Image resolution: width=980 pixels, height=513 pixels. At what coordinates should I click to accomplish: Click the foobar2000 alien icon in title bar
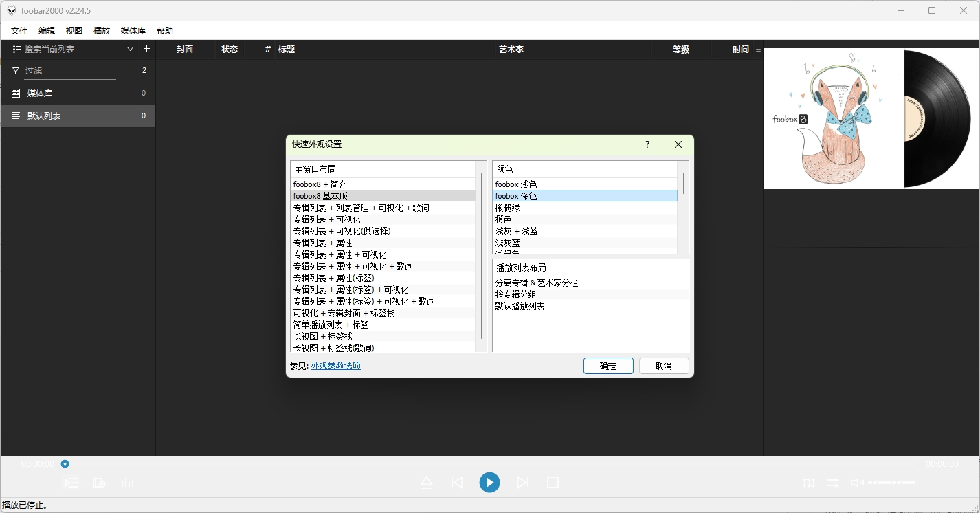coord(11,10)
